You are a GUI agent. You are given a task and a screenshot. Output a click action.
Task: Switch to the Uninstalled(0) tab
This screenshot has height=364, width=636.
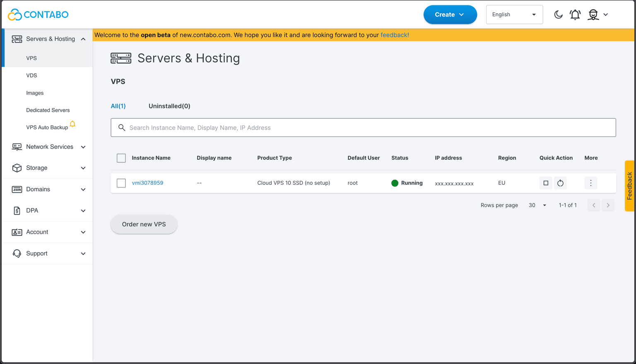tap(169, 106)
